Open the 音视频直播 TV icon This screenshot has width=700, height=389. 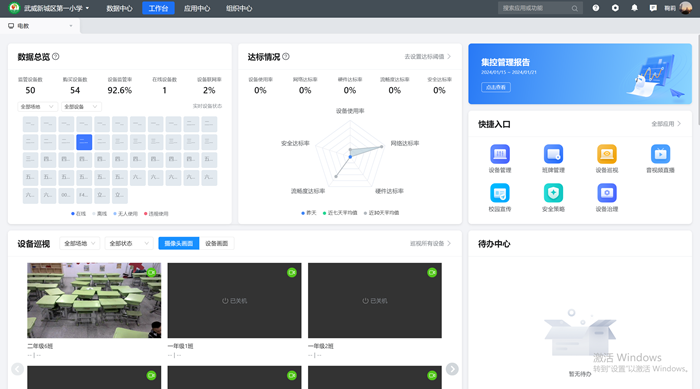point(660,155)
